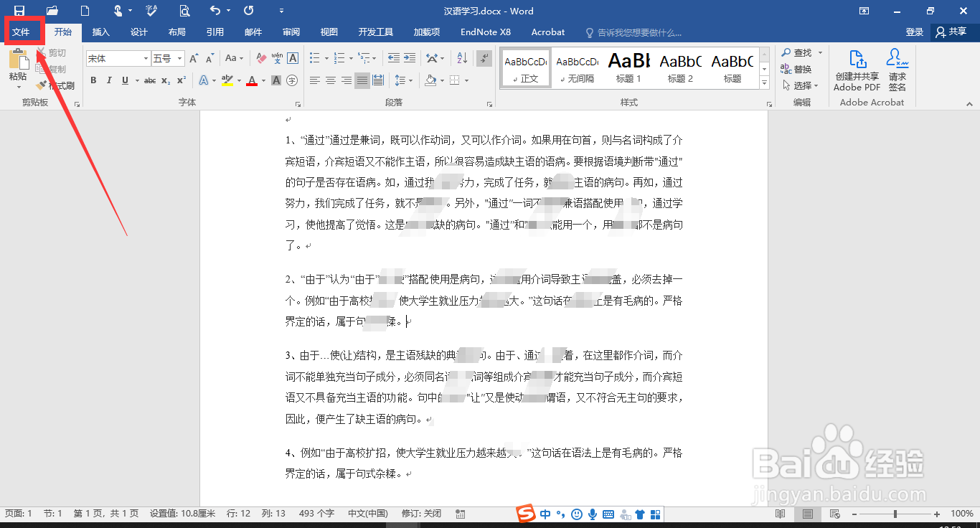
Task: Open the font size dropdown 五号
Action: click(179, 59)
